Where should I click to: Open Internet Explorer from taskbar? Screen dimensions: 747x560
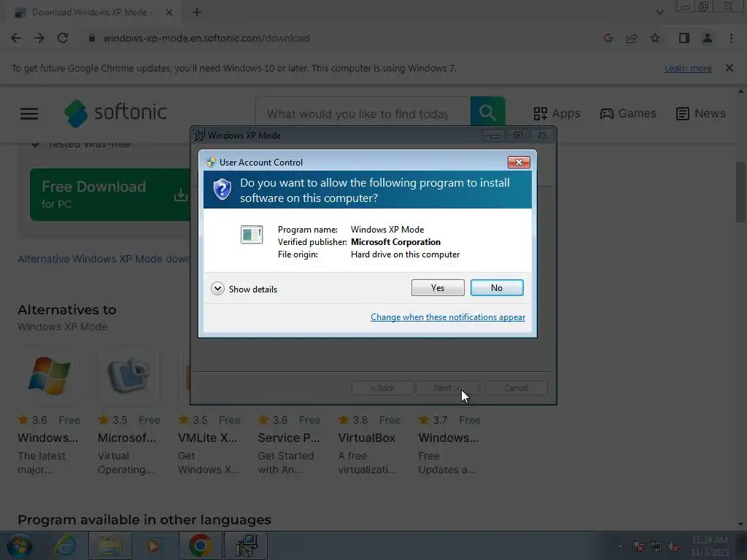coord(65,545)
